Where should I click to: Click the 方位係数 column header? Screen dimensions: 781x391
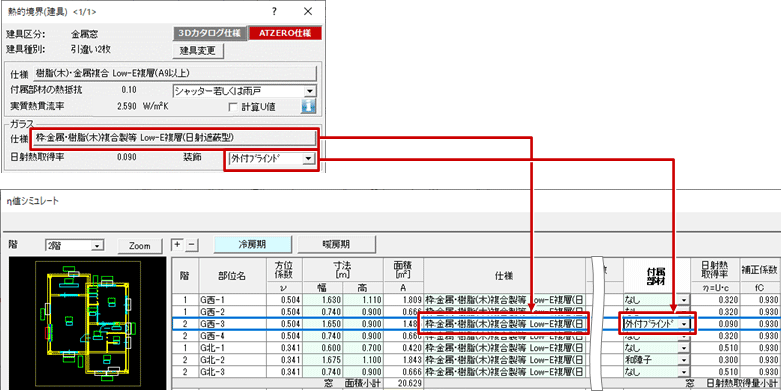coord(283,270)
